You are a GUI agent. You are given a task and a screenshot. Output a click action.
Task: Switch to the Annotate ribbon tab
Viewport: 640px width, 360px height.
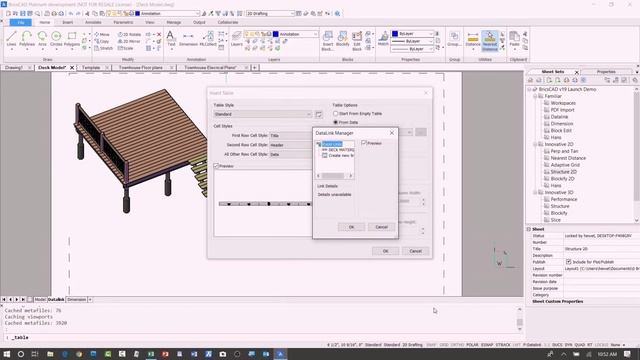93,22
